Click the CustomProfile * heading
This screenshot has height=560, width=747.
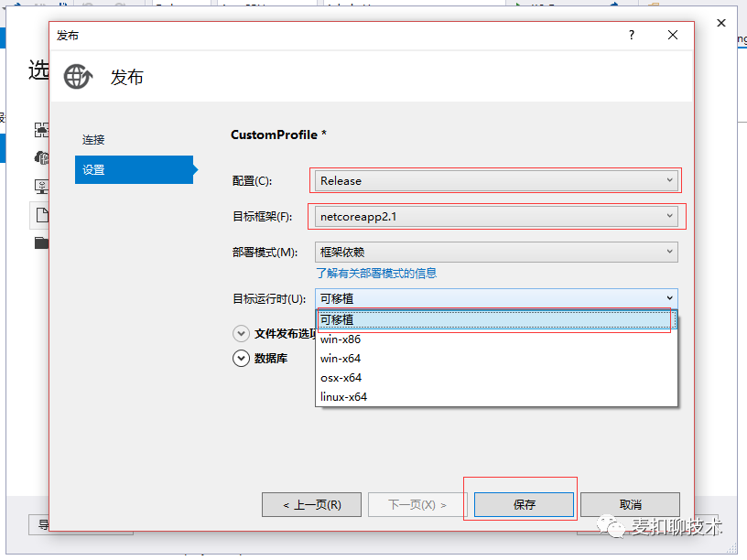(x=278, y=135)
